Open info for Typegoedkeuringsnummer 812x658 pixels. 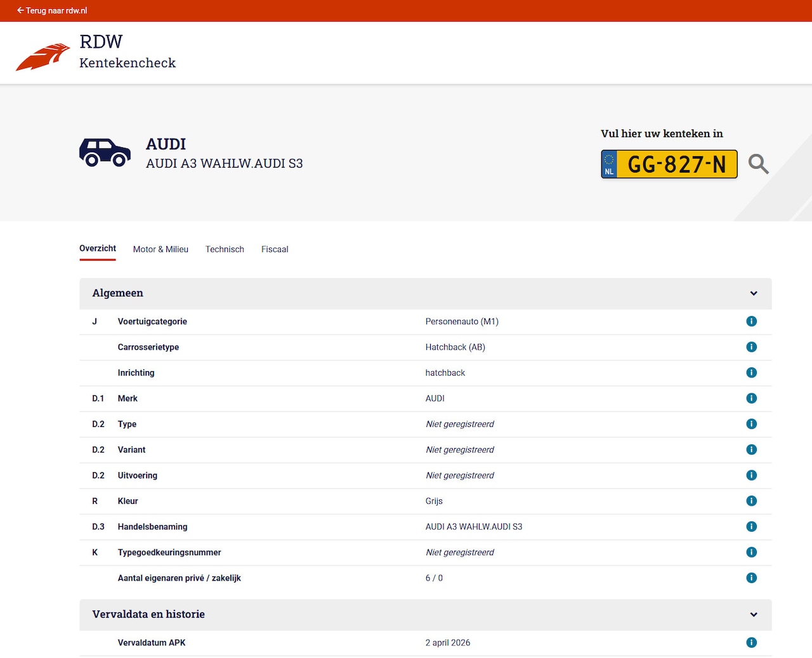[751, 552]
